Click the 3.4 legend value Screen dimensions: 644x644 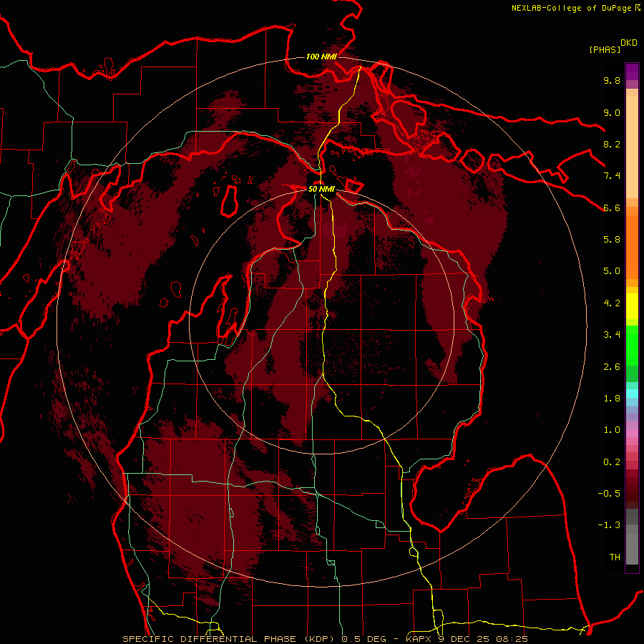click(612, 335)
